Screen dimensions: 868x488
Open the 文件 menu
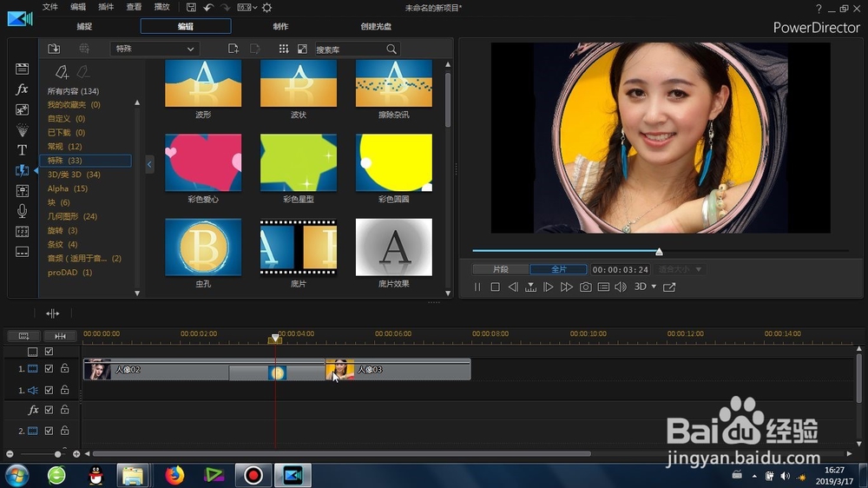[x=49, y=7]
